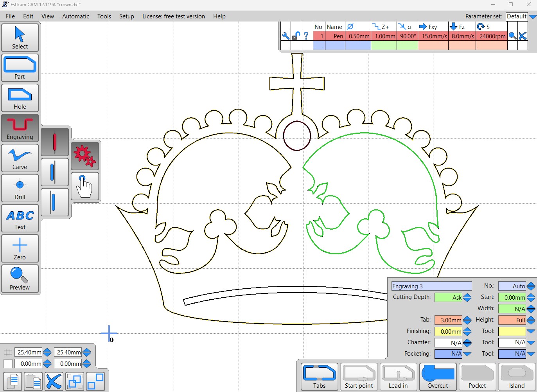Click the 0.50mm diameter cell

358,36
